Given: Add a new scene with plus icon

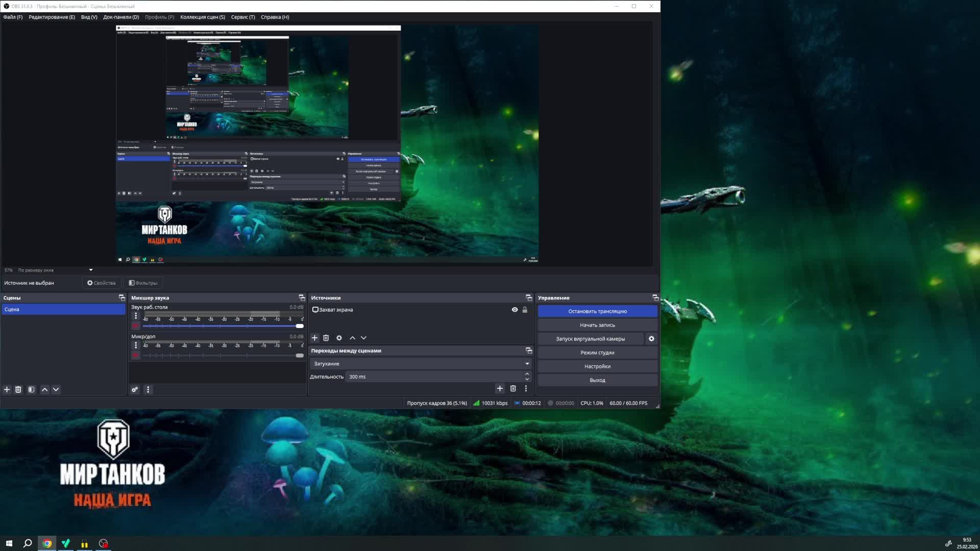Looking at the screenshot, I should (7, 390).
